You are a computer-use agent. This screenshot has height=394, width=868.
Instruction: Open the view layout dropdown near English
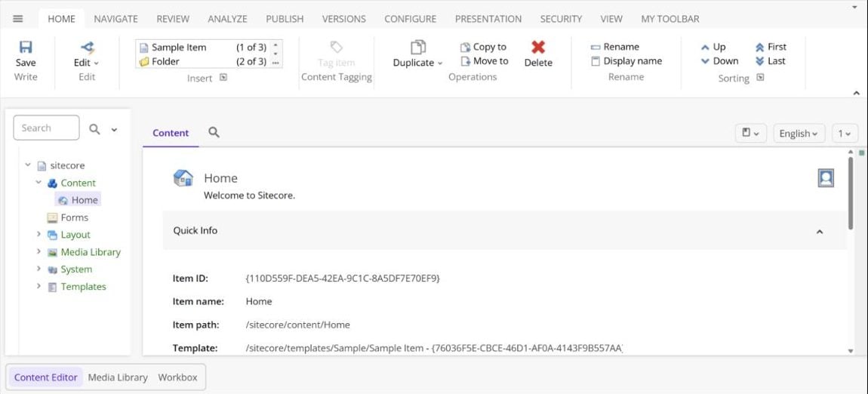pos(751,134)
